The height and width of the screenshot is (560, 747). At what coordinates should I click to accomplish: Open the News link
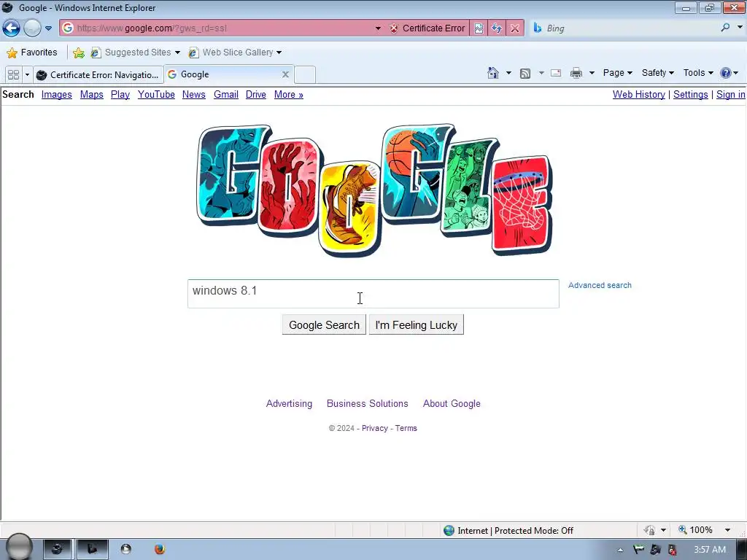click(194, 94)
